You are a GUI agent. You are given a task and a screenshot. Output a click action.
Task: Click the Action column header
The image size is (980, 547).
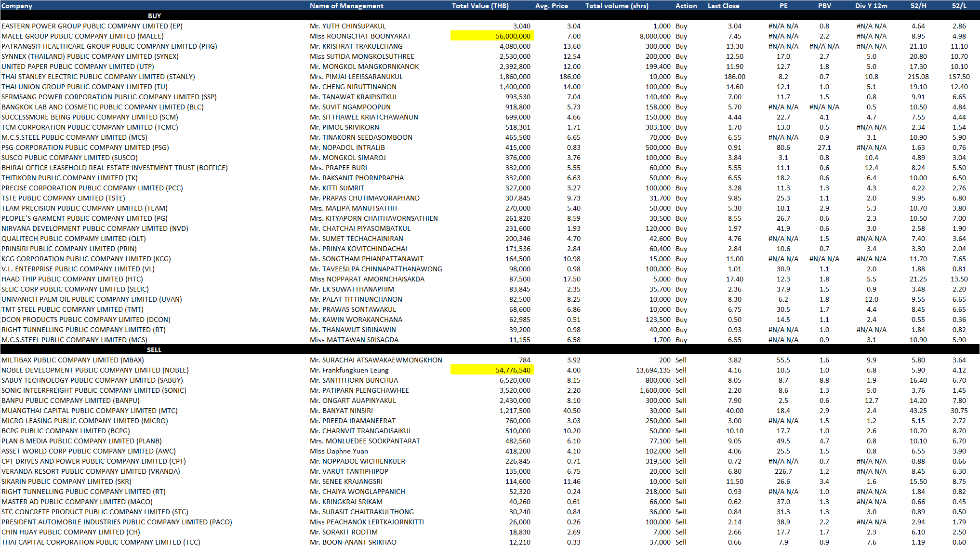tap(686, 6)
